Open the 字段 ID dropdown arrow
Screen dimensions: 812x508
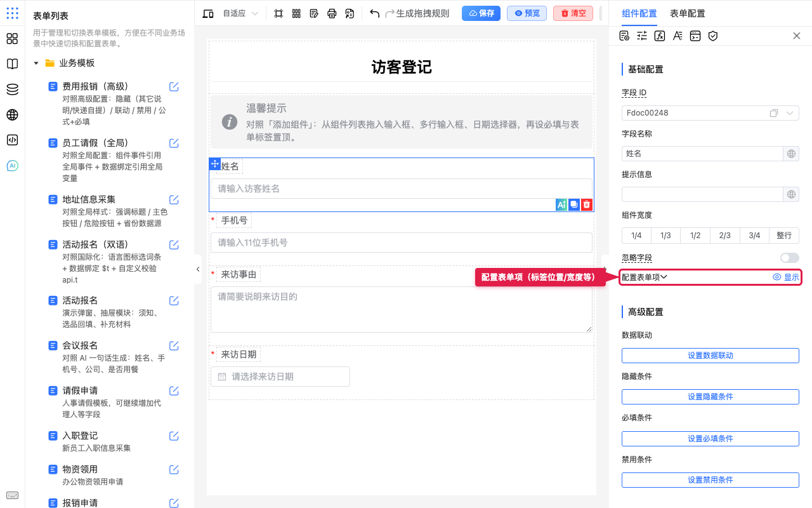coord(790,113)
